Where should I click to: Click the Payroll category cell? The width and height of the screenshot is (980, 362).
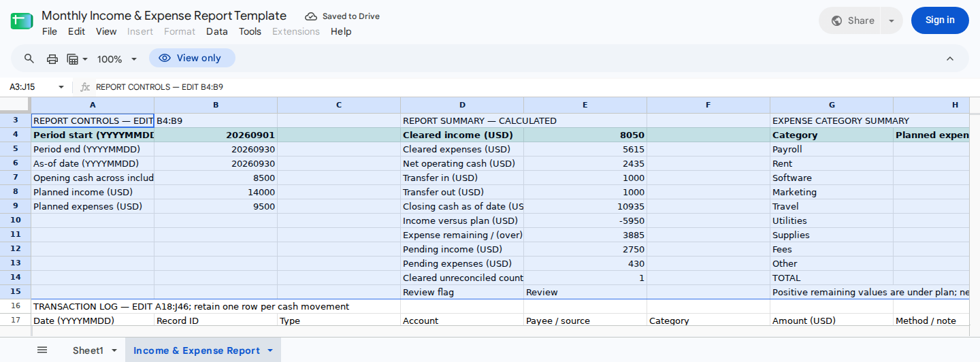click(x=832, y=149)
